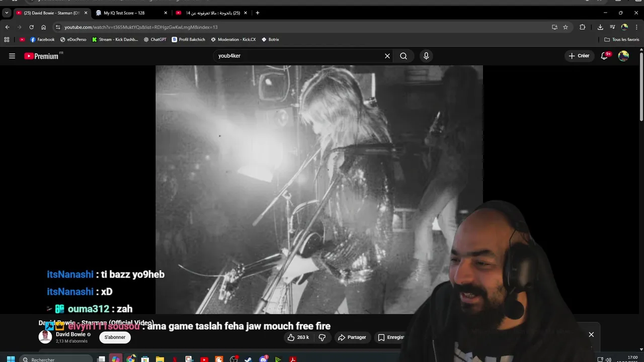Open the taskbar volume icon

point(608,359)
